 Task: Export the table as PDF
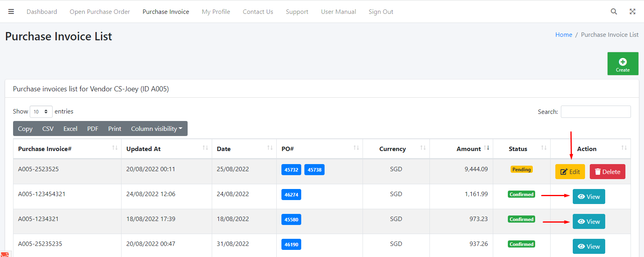93,128
